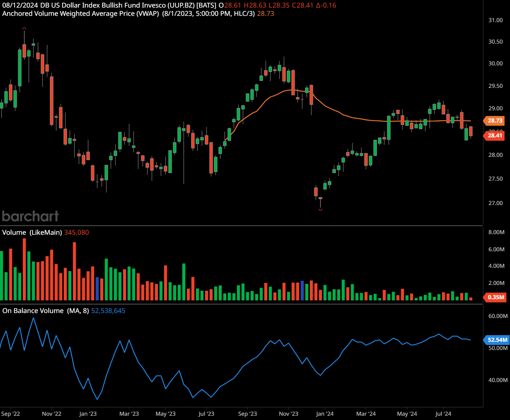Image resolution: width=510 pixels, height=420 pixels.
Task: Click the chart title UUP.BZ header text
Action: (x=109, y=5)
